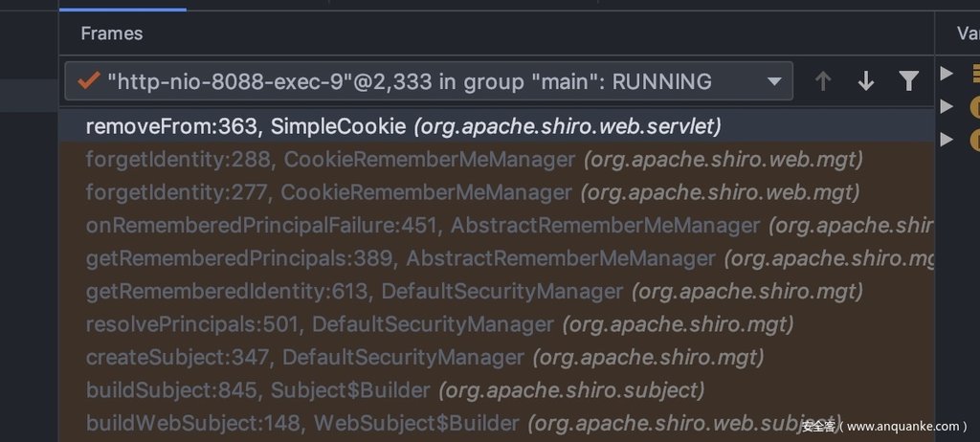
Task: Switch to the Variables panel header
Action: point(969,33)
